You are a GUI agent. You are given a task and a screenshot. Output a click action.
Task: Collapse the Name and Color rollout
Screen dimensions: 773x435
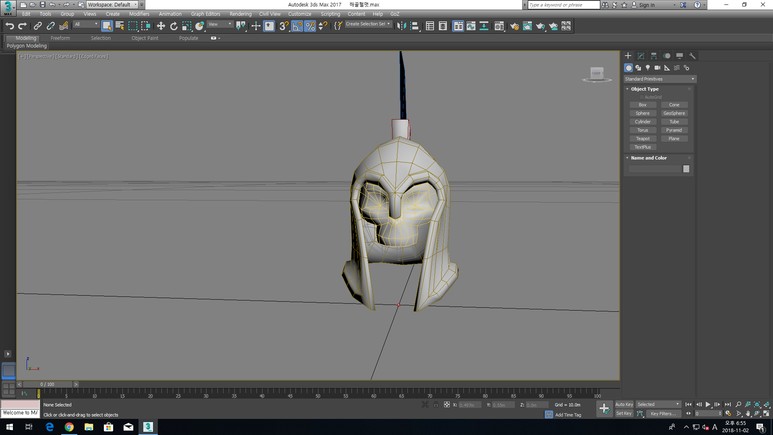[x=648, y=158]
